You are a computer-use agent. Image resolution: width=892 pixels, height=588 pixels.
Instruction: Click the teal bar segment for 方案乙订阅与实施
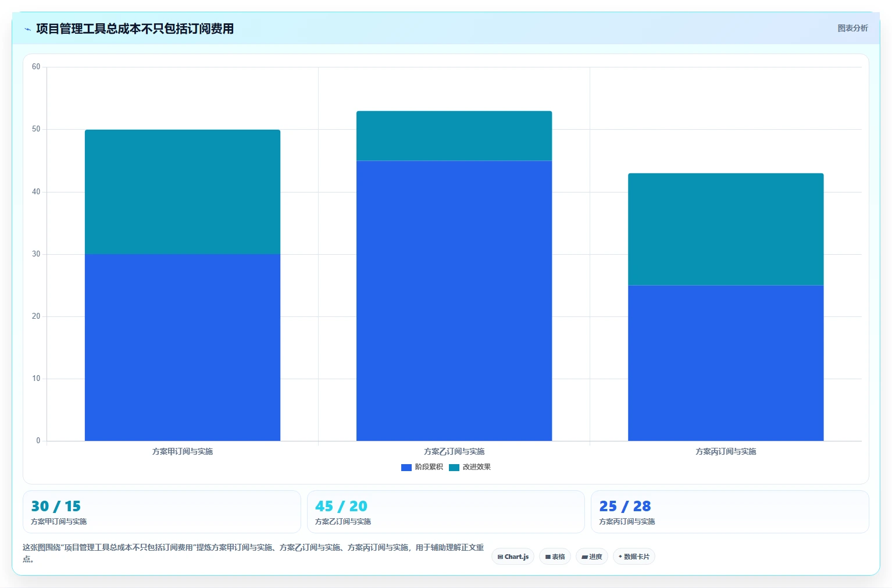454,136
